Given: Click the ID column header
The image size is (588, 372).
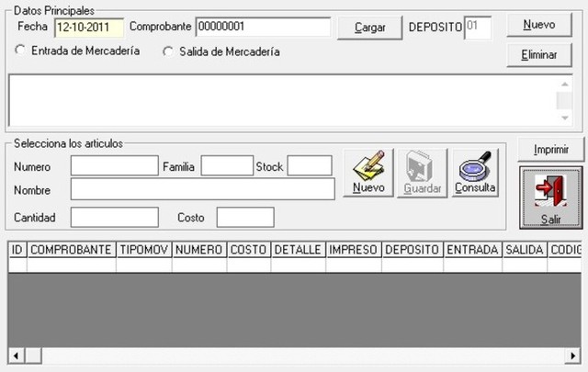Looking at the screenshot, I should click(17, 250).
